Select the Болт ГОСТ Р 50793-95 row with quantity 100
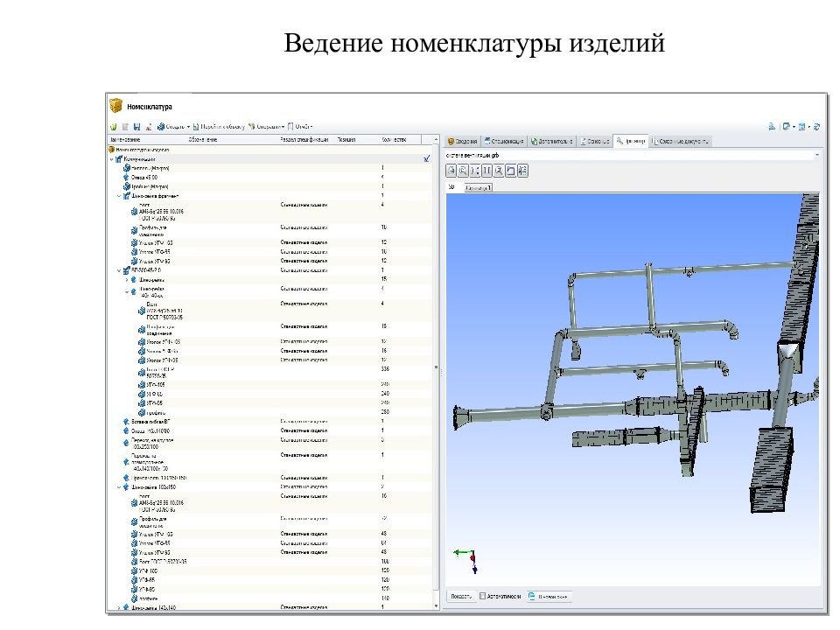840x630 pixels. coord(270,562)
